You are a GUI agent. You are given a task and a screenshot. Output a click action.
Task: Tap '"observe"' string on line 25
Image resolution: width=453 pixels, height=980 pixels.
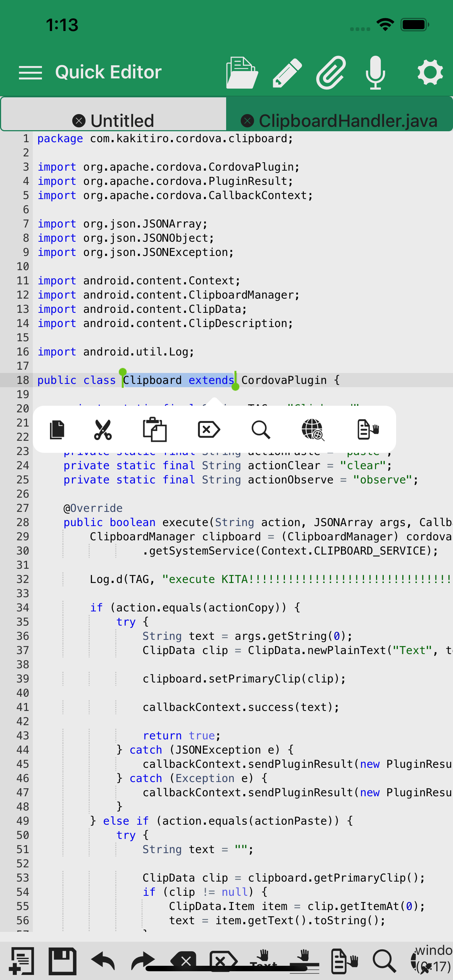tap(383, 479)
